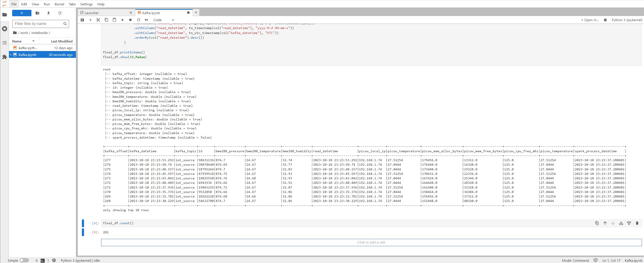Create a new folder in file browser
This screenshot has height=263, width=644.
pyautogui.click(x=37, y=13)
